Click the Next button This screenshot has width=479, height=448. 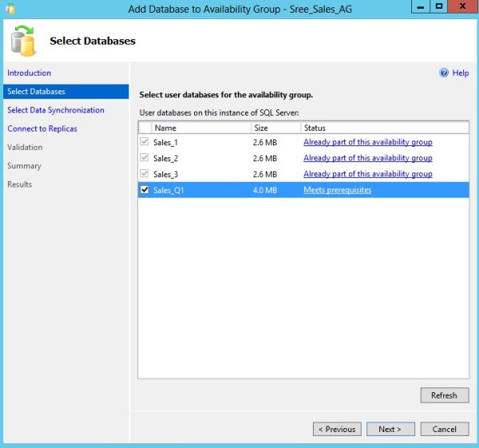pyautogui.click(x=390, y=429)
